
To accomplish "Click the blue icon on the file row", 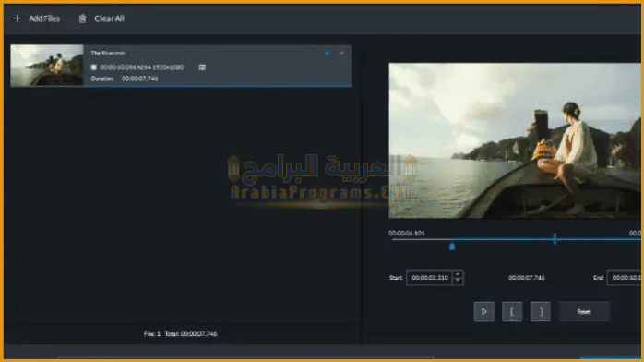I will click(328, 53).
